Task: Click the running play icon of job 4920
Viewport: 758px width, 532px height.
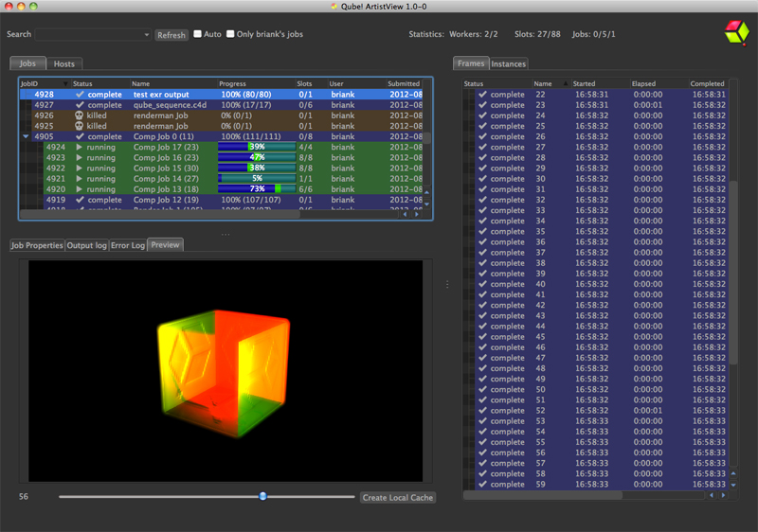Action: [x=79, y=189]
